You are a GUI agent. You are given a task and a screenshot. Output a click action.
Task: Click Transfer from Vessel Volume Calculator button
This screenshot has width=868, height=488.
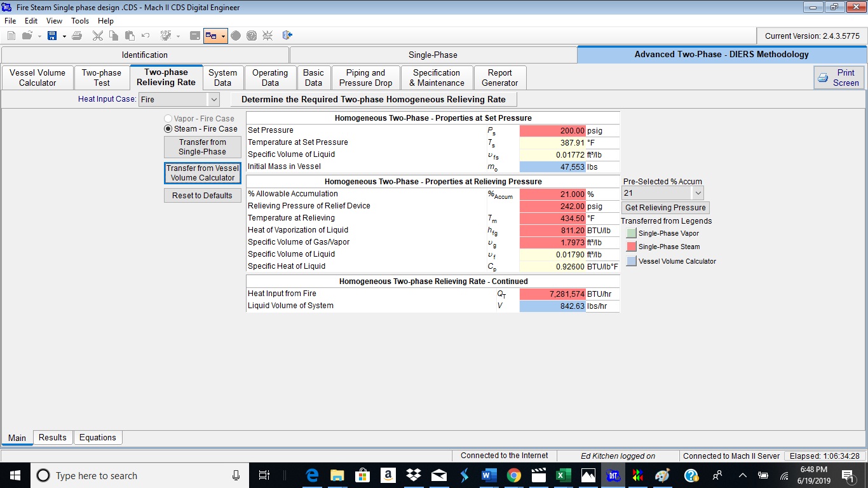(x=203, y=173)
